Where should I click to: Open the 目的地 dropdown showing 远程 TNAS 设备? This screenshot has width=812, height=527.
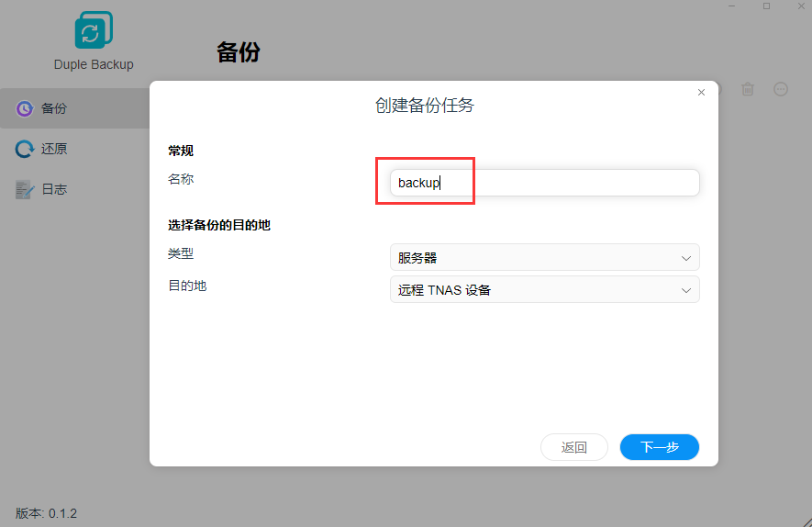[x=543, y=290]
